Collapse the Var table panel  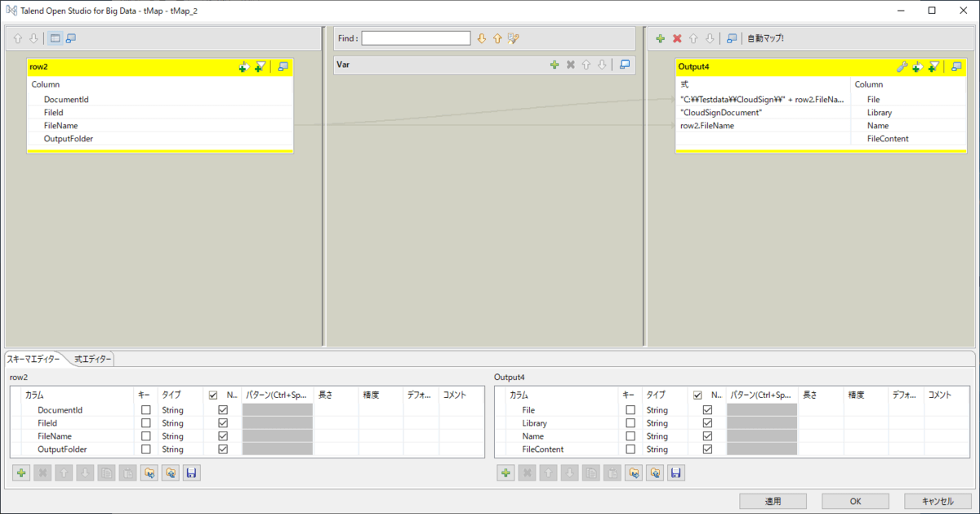pos(625,65)
